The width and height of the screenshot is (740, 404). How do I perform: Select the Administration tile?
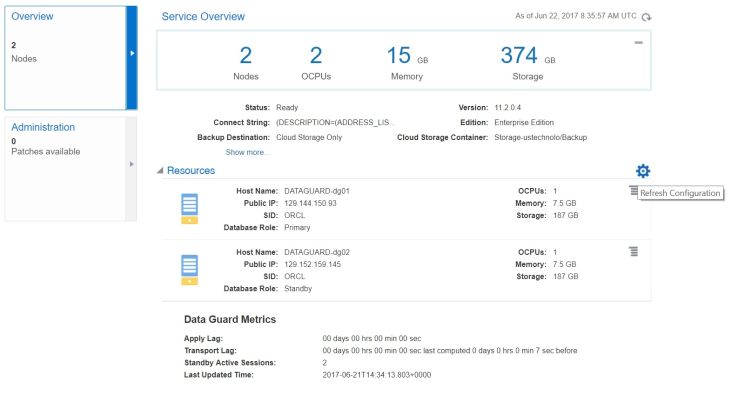point(64,165)
